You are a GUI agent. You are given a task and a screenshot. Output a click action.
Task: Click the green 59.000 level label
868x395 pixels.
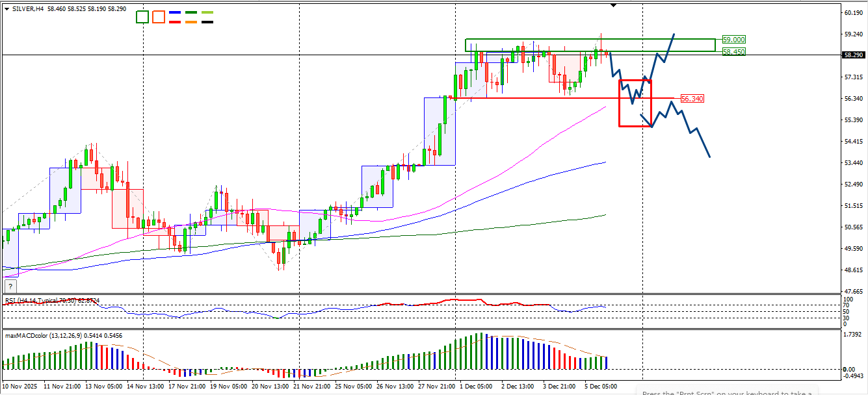click(733, 39)
